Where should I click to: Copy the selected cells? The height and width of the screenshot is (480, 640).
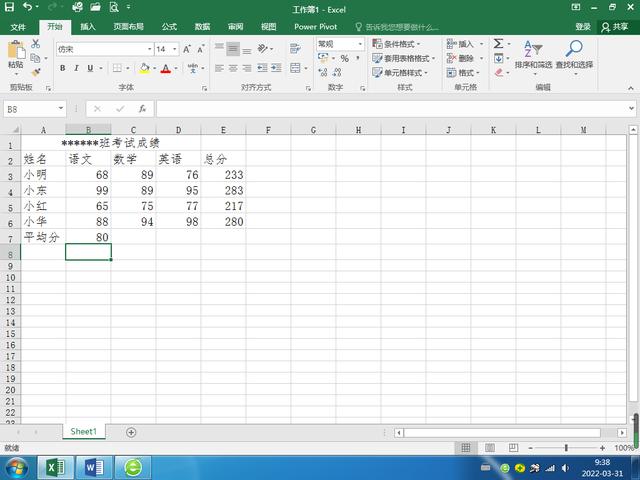(36, 58)
